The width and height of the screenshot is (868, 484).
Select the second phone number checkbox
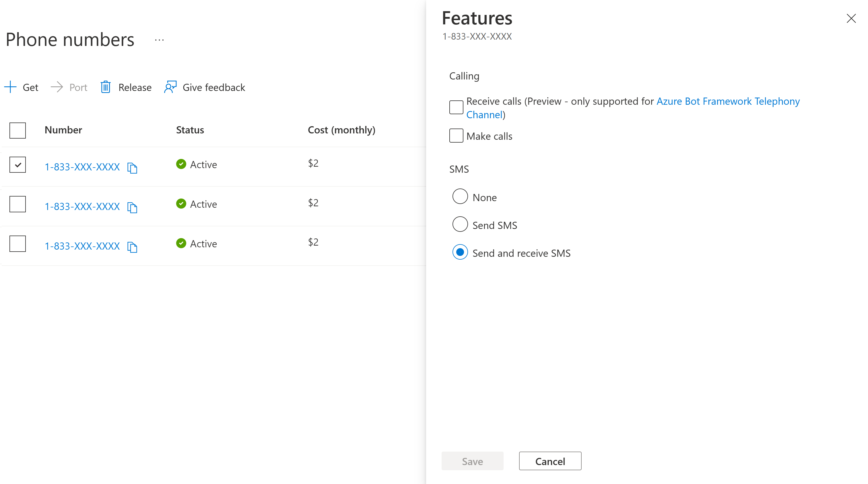coord(18,204)
